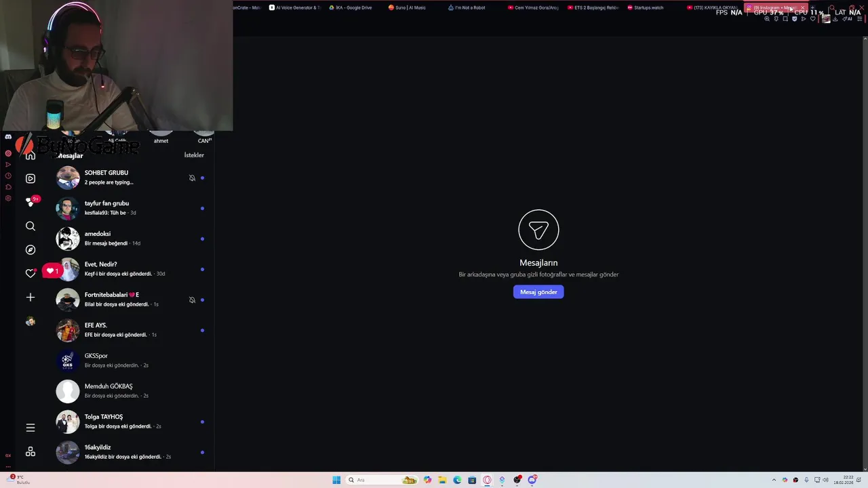
Task: Open Discord icon on taskbar
Action: 532,480
